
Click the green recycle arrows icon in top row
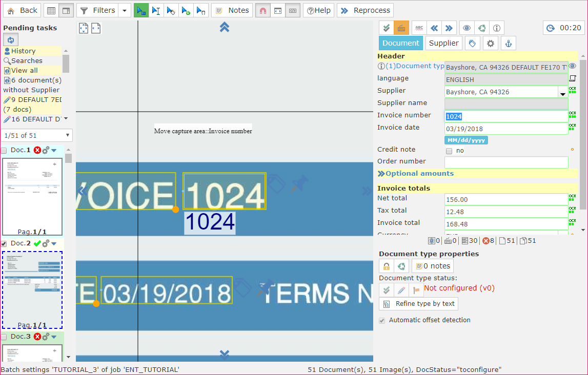tap(482, 28)
